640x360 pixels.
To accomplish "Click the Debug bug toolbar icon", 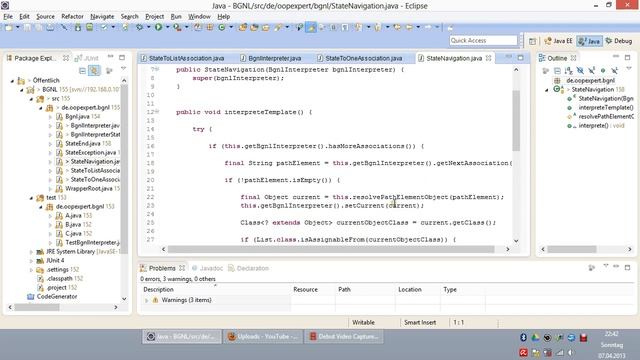I will click(139, 27).
